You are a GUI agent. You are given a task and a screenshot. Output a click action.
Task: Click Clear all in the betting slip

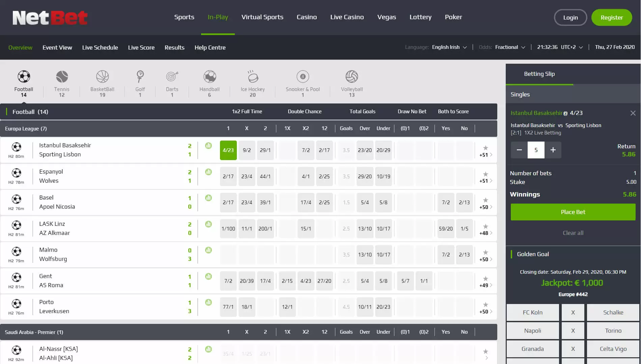point(573,233)
